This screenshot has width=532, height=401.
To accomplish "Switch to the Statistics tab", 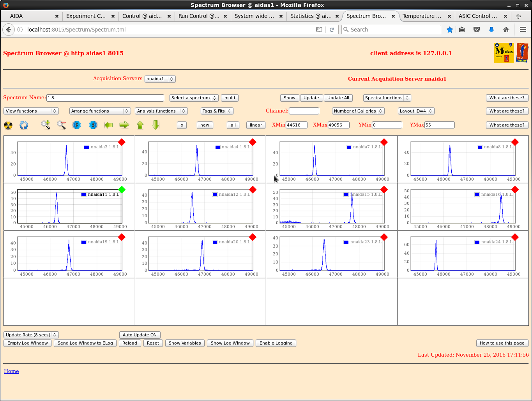I will (x=314, y=16).
